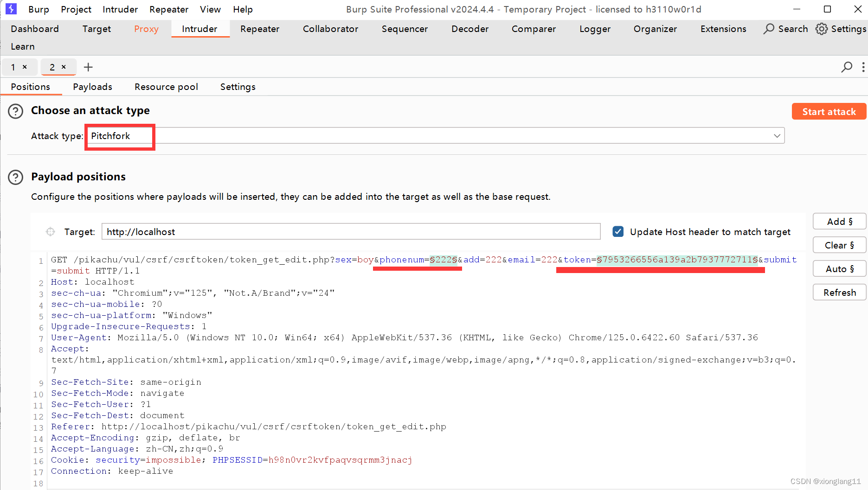
Task: Open the Collaborator tab
Action: click(x=330, y=29)
